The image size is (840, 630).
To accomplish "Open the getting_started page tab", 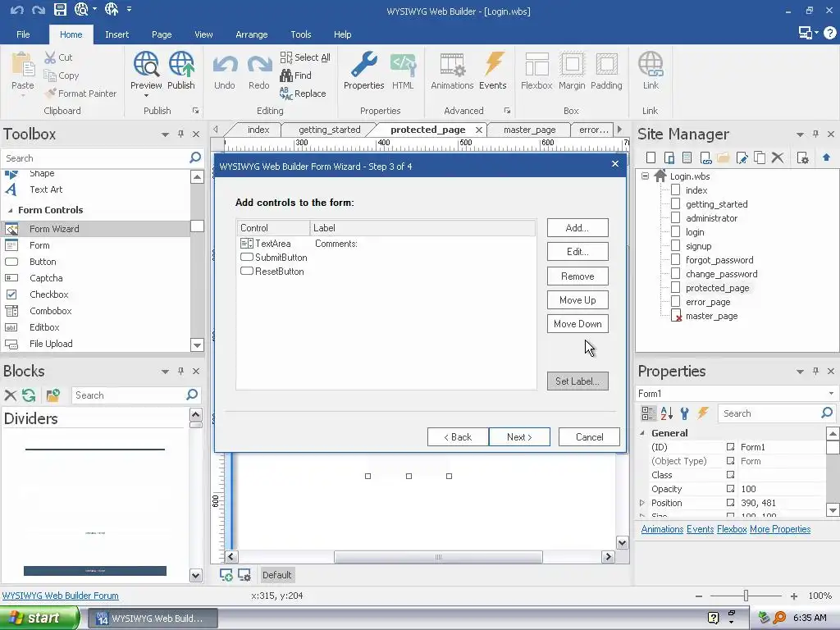I will (x=330, y=130).
